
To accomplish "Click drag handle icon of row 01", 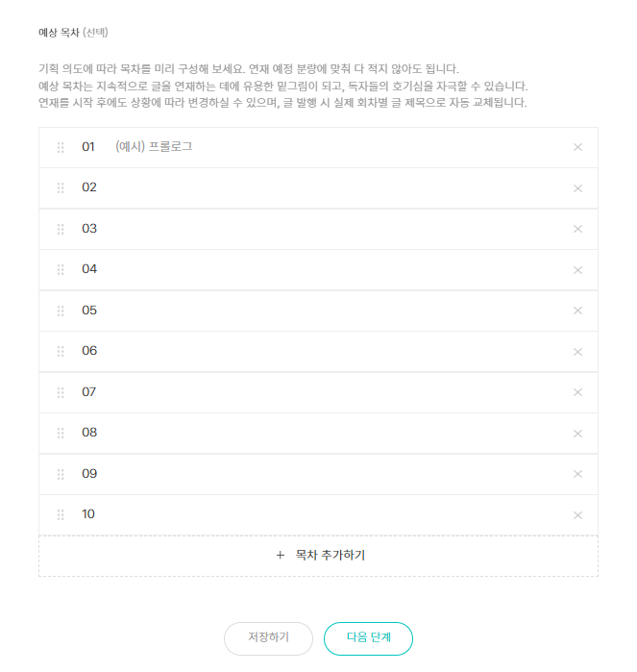I will (x=61, y=147).
